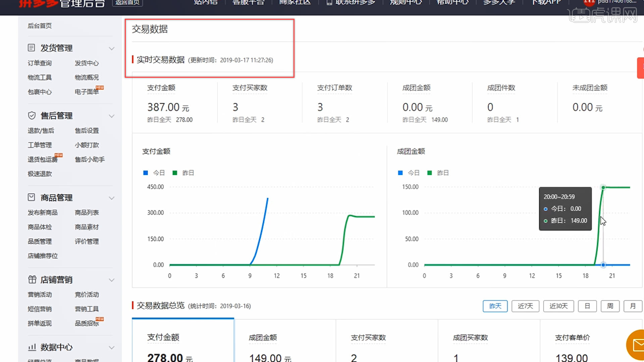Screen dimensions: 644x362
Task: Click the 昨日全天 278.00 text
Action: pyautogui.click(x=170, y=120)
